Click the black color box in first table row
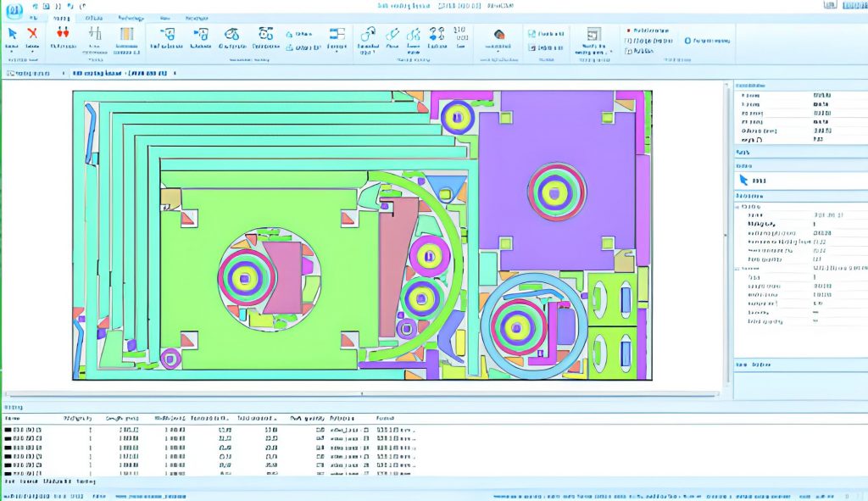This screenshot has width=868, height=501. [x=8, y=431]
